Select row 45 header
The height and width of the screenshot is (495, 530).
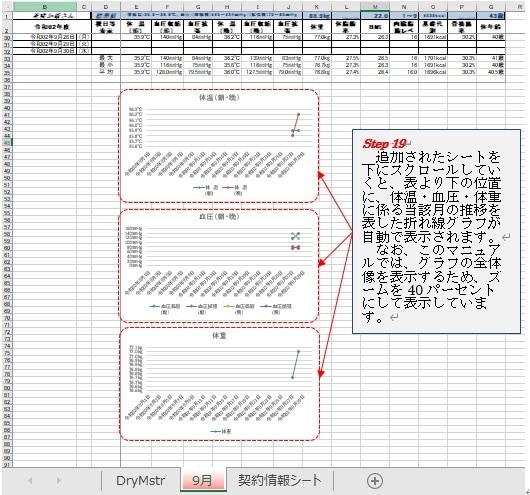click(x=7, y=143)
